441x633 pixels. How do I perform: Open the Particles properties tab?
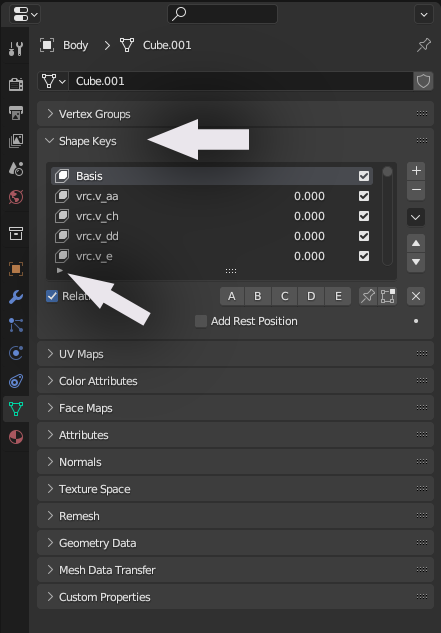16,325
